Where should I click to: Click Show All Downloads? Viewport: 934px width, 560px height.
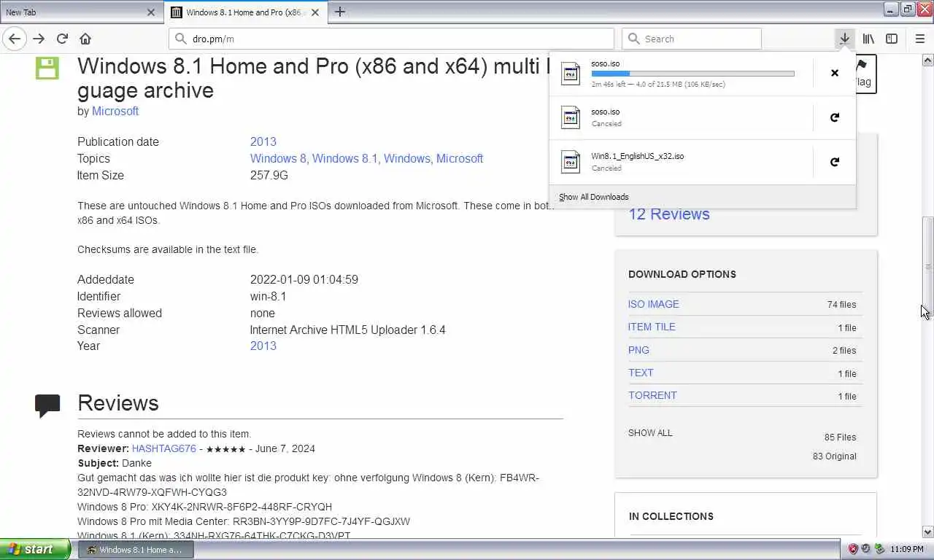coord(593,197)
